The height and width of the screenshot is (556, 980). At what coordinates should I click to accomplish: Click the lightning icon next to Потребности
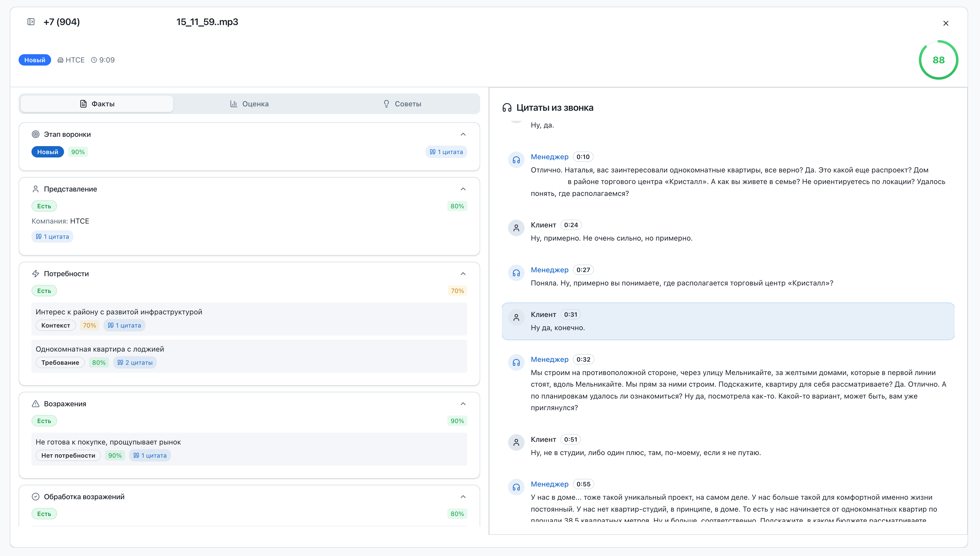tap(36, 274)
